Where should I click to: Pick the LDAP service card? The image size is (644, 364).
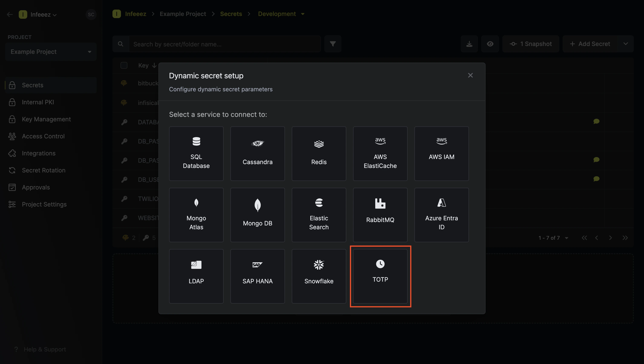(196, 276)
